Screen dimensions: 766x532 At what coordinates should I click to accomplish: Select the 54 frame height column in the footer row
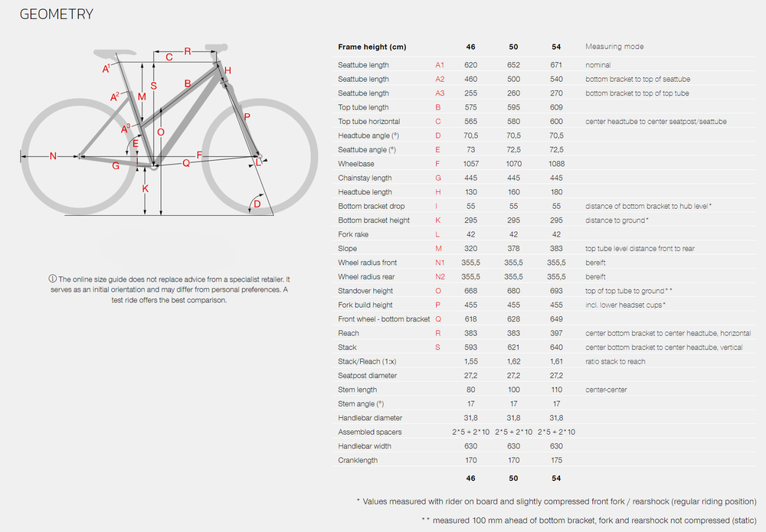(556, 477)
